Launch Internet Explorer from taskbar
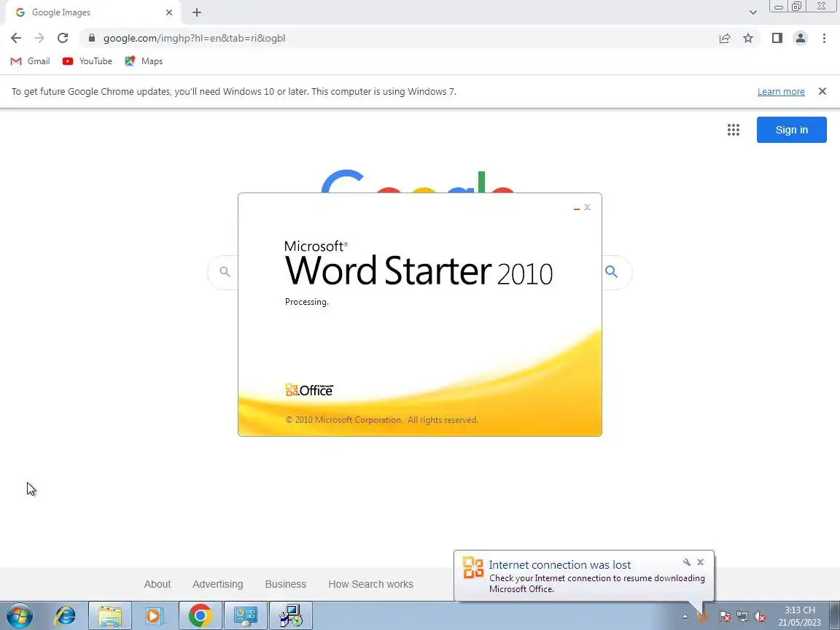The height and width of the screenshot is (630, 840). coord(66,615)
